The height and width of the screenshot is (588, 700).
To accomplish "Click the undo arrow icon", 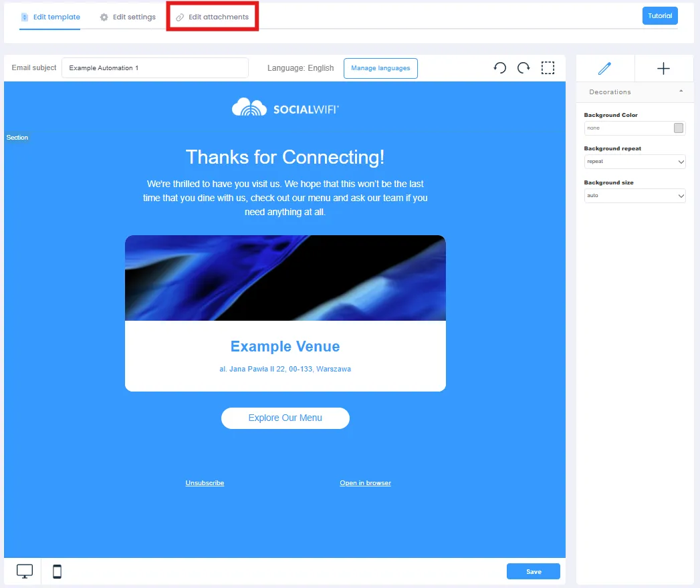I will 500,67.
